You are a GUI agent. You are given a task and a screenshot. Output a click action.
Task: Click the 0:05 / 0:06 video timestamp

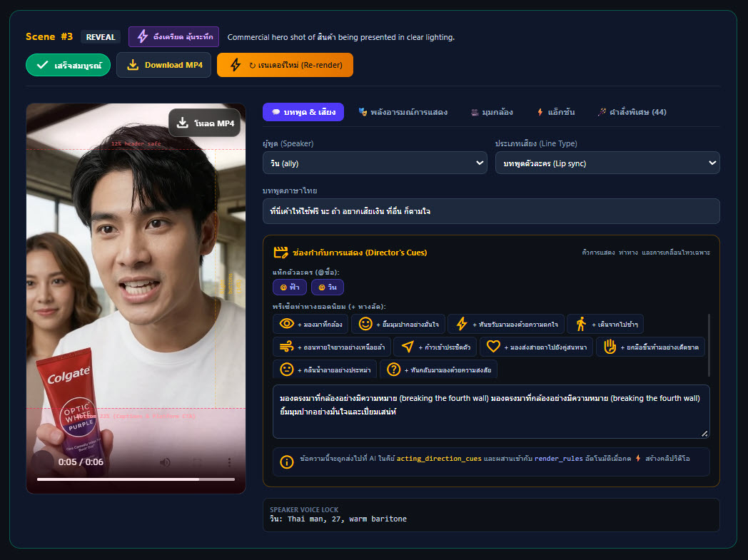click(81, 462)
